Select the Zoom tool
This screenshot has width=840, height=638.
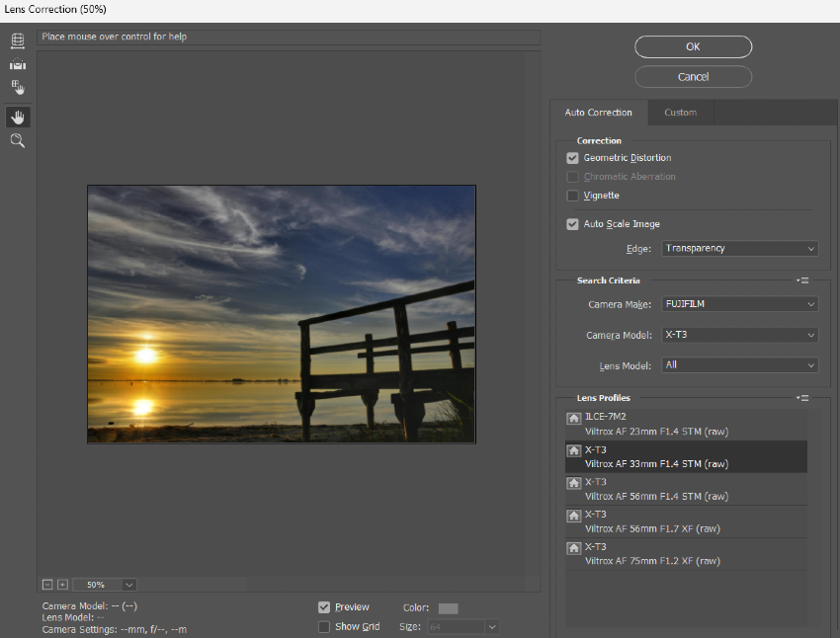click(17, 140)
